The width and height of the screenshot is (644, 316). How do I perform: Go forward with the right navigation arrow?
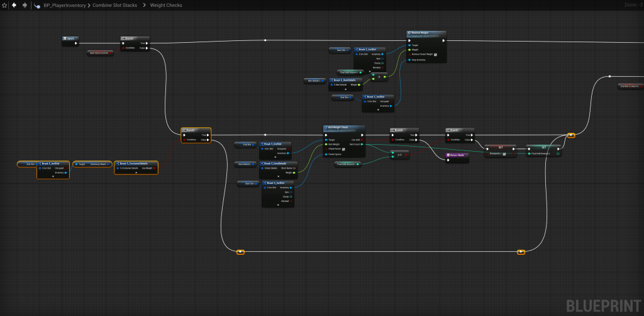25,5
